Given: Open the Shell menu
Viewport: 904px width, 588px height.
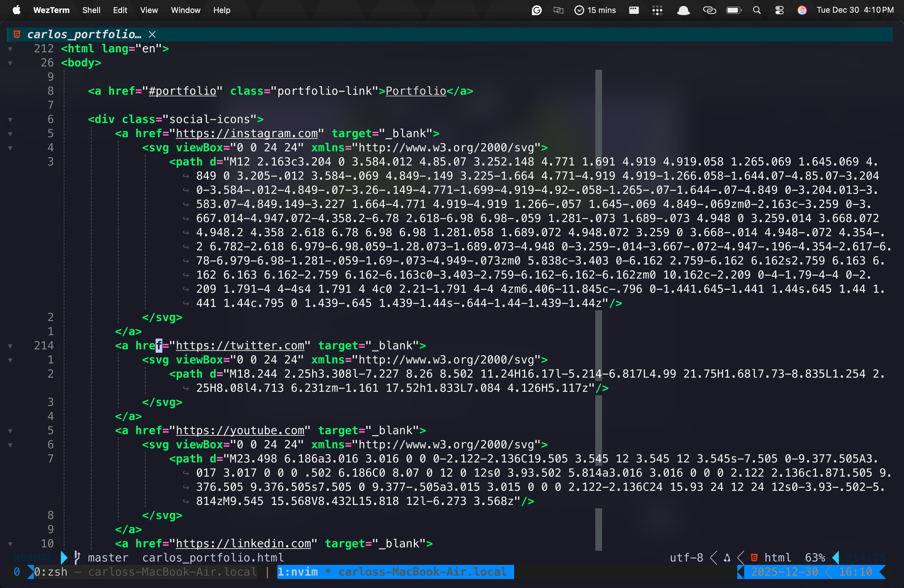Looking at the screenshot, I should point(91,10).
